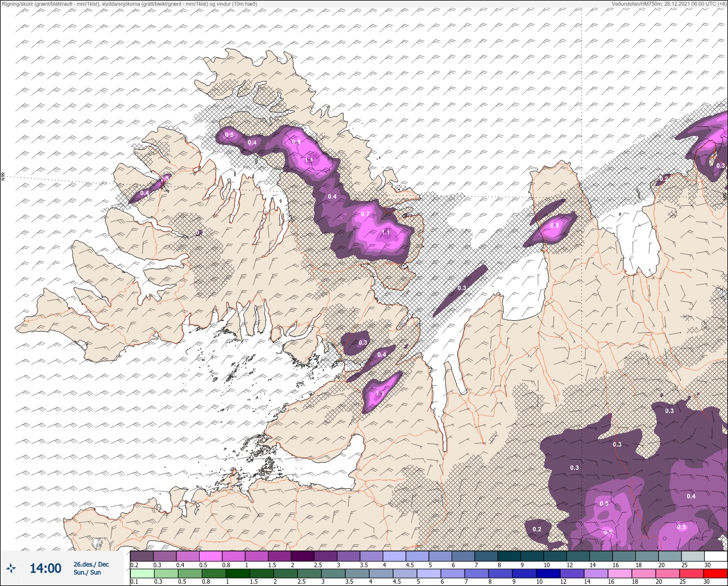Select the dark teal swatch starting at 9, top row
This screenshot has height=586, width=728.
coord(532,556)
